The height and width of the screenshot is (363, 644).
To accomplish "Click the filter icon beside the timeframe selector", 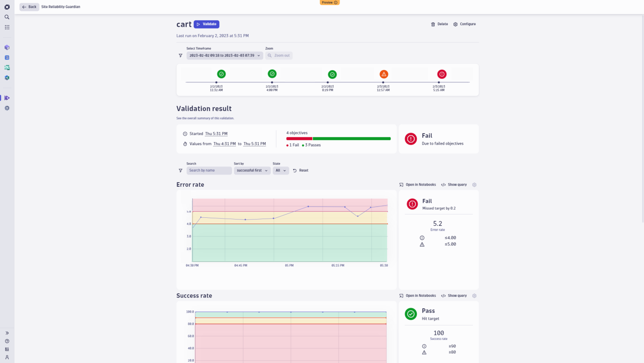I will click(180, 55).
